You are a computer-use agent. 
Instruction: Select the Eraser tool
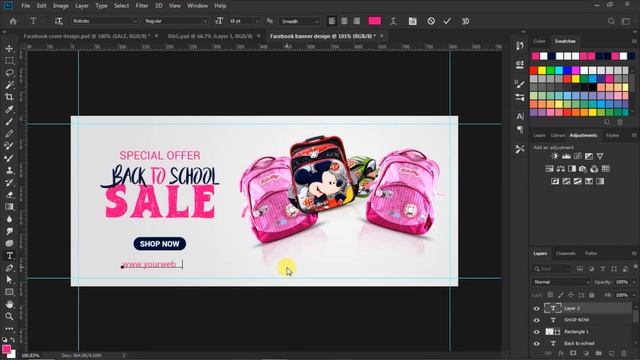point(9,195)
